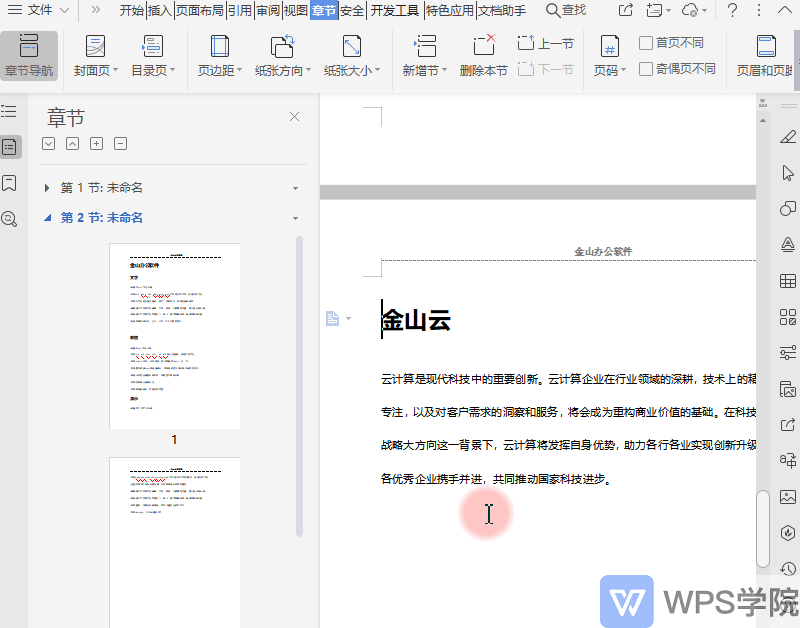Viewport: 800px width, 628px height.
Task: Expand 第 1 节 in the chapter panel
Action: tap(45, 186)
